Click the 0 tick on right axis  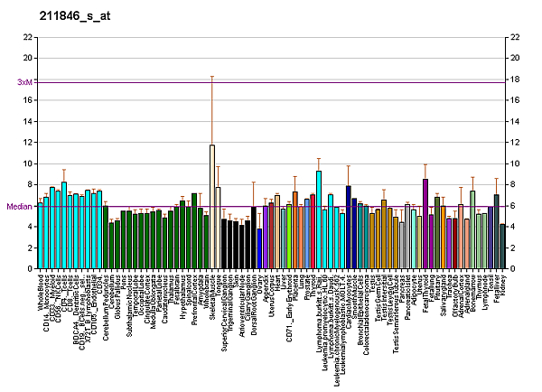[512, 269]
